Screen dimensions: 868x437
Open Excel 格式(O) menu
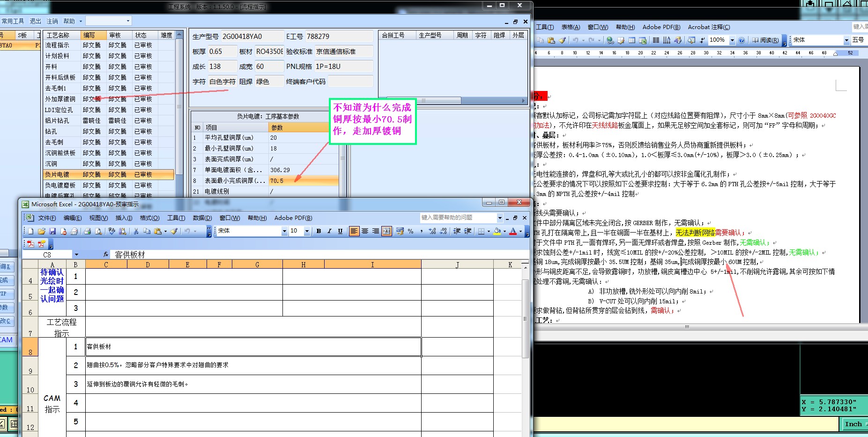[x=149, y=218]
